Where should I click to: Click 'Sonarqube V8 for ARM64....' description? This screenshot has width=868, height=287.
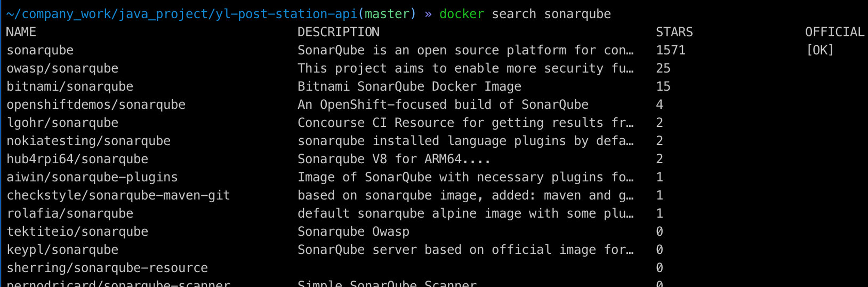pos(394,159)
